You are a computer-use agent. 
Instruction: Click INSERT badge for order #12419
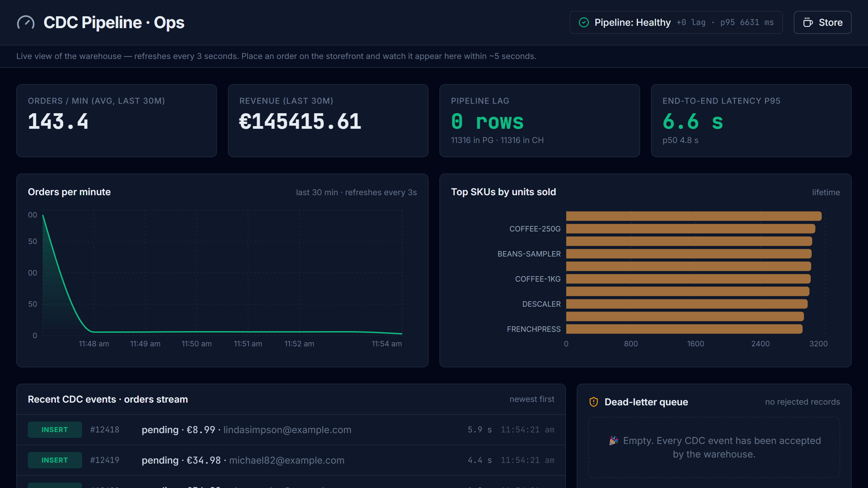pyautogui.click(x=55, y=460)
